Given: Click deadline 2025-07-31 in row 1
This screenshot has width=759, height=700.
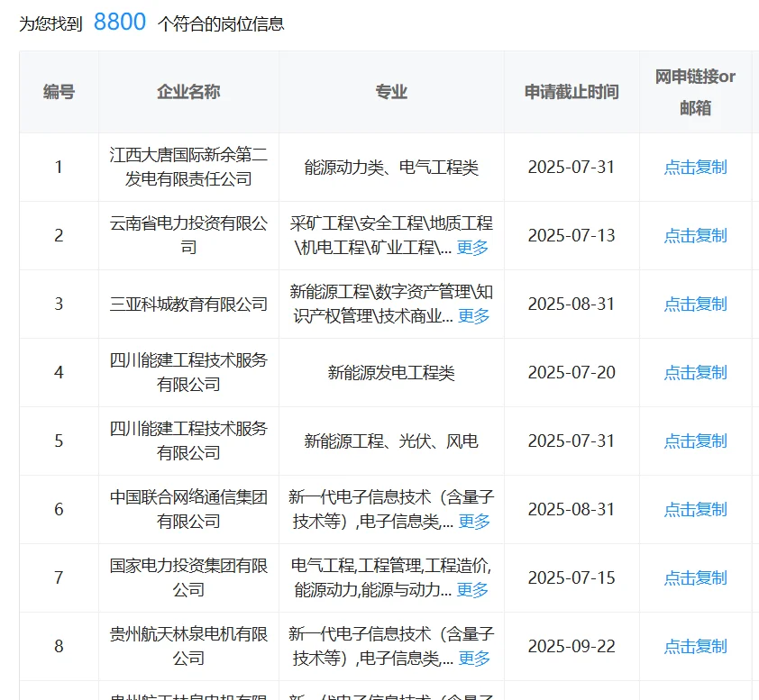Looking at the screenshot, I should (x=572, y=168).
